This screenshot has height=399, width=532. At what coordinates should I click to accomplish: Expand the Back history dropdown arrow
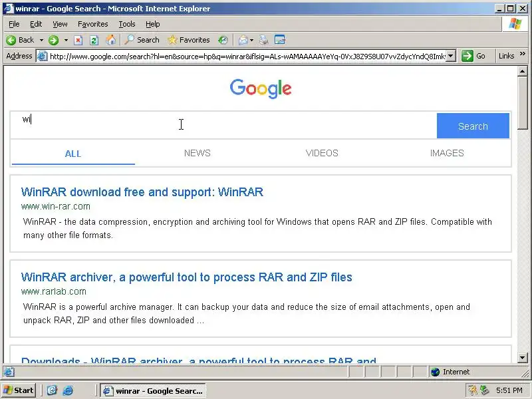coord(41,40)
